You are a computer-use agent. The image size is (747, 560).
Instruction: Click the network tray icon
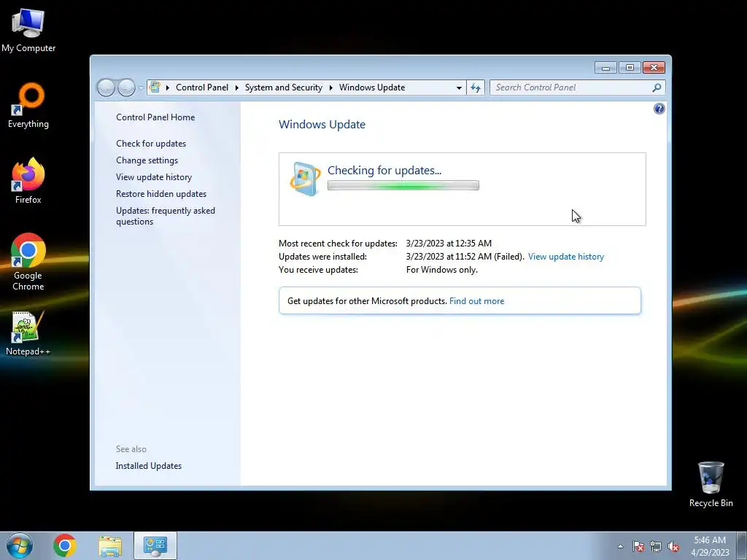tap(656, 546)
